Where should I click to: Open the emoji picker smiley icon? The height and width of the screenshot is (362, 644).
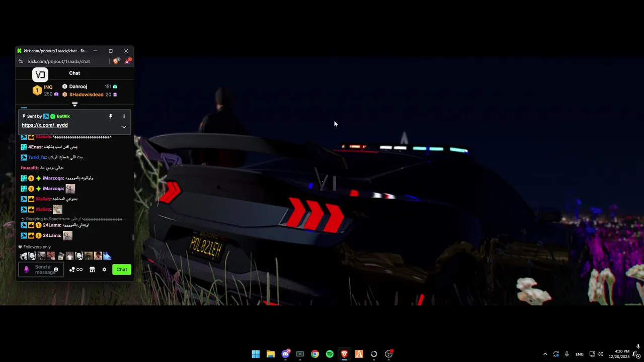(x=56, y=269)
